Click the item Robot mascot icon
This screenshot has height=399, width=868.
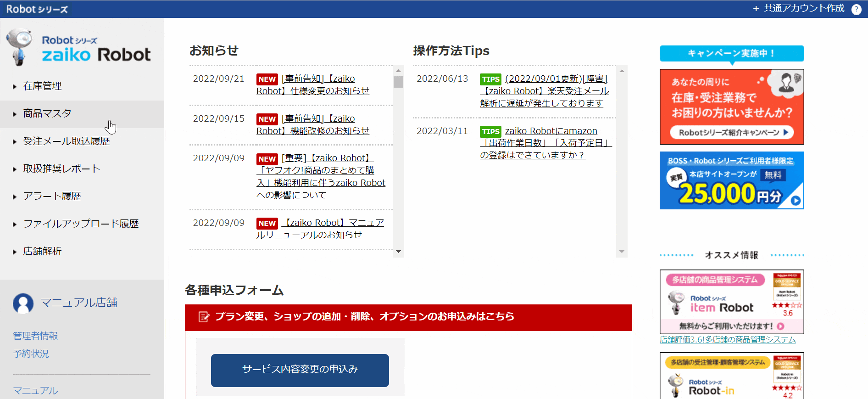coord(676,303)
